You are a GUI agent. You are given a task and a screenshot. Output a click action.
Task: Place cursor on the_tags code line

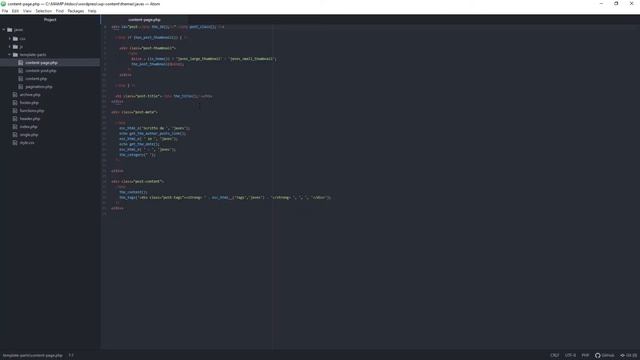coord(225,198)
